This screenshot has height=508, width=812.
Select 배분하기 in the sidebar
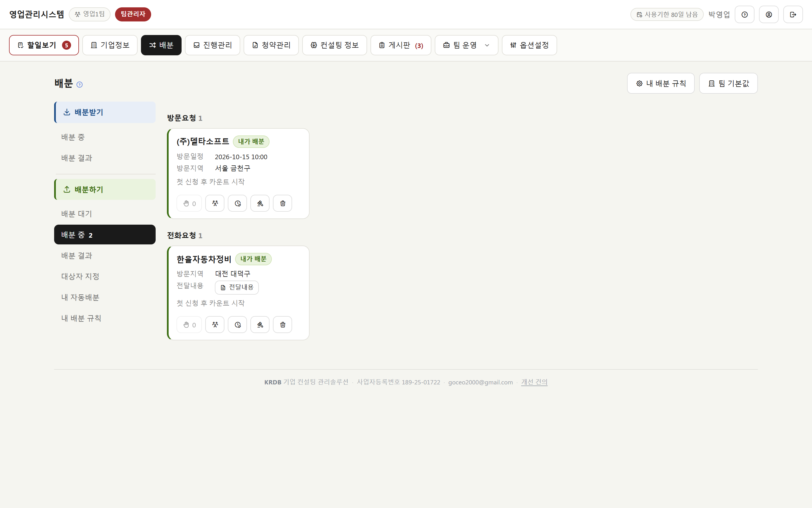coord(105,189)
